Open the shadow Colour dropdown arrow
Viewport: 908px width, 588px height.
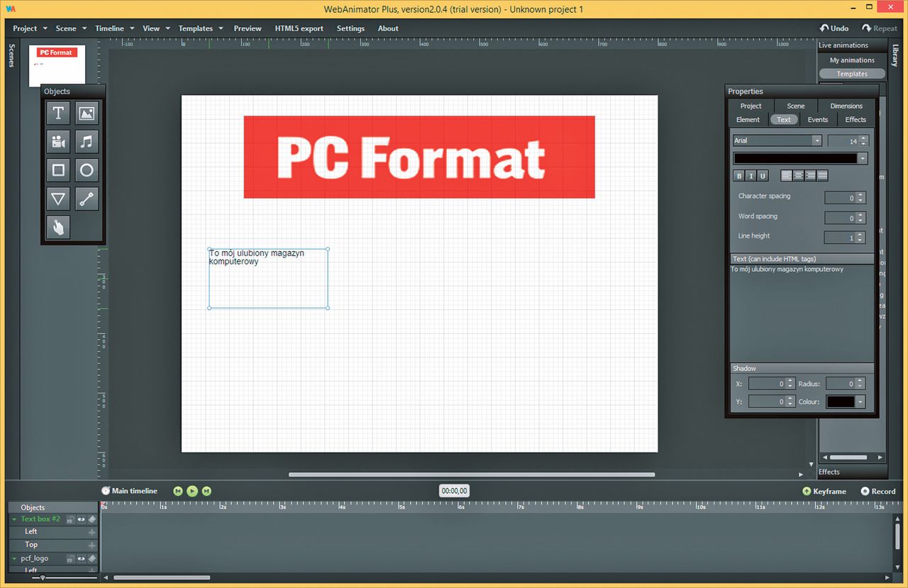coord(860,401)
